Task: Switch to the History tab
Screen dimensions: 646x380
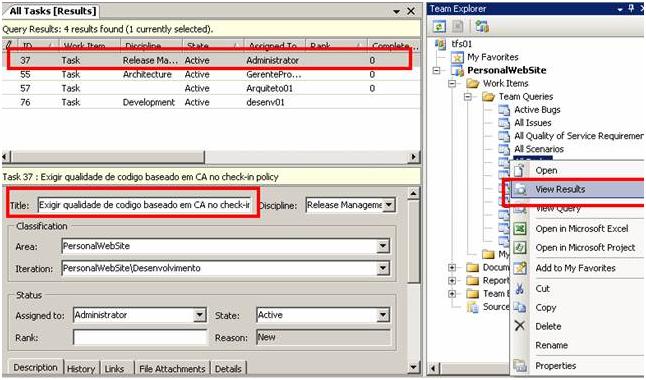Action: click(81, 368)
